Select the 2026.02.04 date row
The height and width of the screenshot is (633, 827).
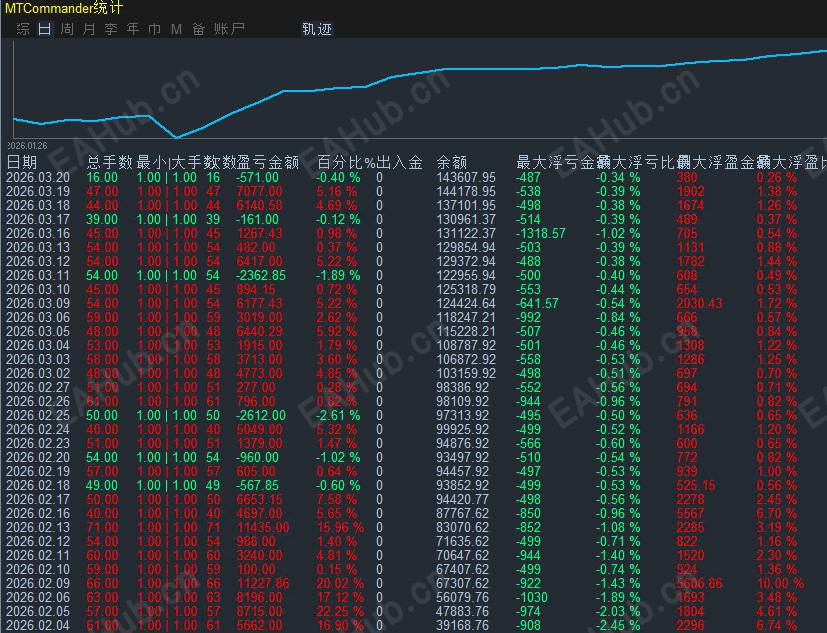coord(38,625)
